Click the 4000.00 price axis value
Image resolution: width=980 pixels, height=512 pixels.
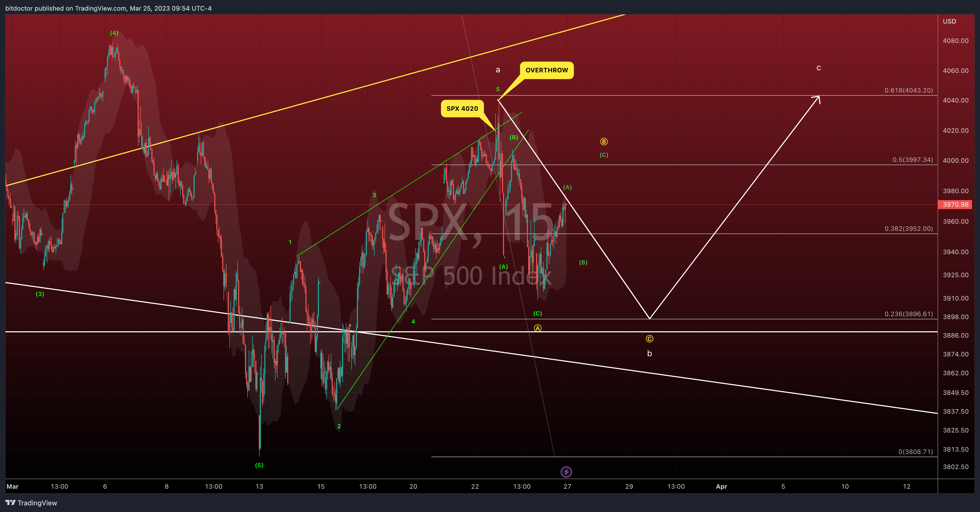[956, 160]
